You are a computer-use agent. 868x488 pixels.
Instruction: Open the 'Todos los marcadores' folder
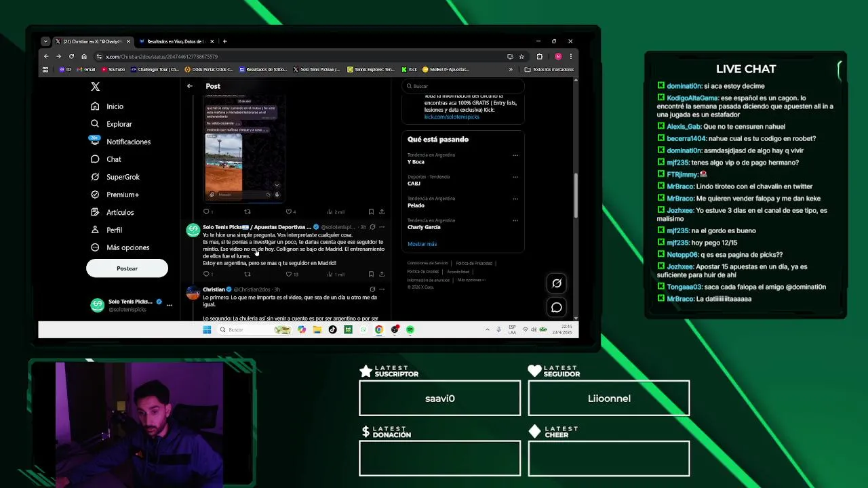coord(549,69)
